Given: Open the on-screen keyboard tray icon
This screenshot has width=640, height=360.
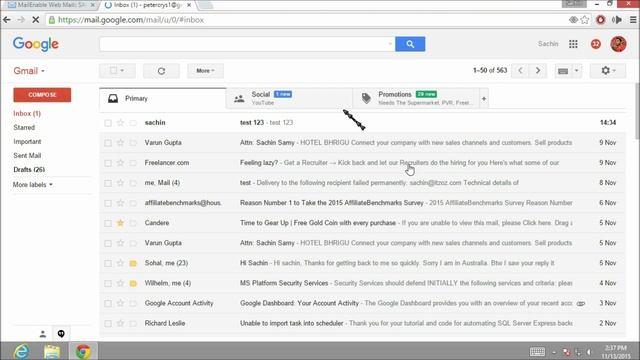Looking at the screenshot, I should pos(537,351).
